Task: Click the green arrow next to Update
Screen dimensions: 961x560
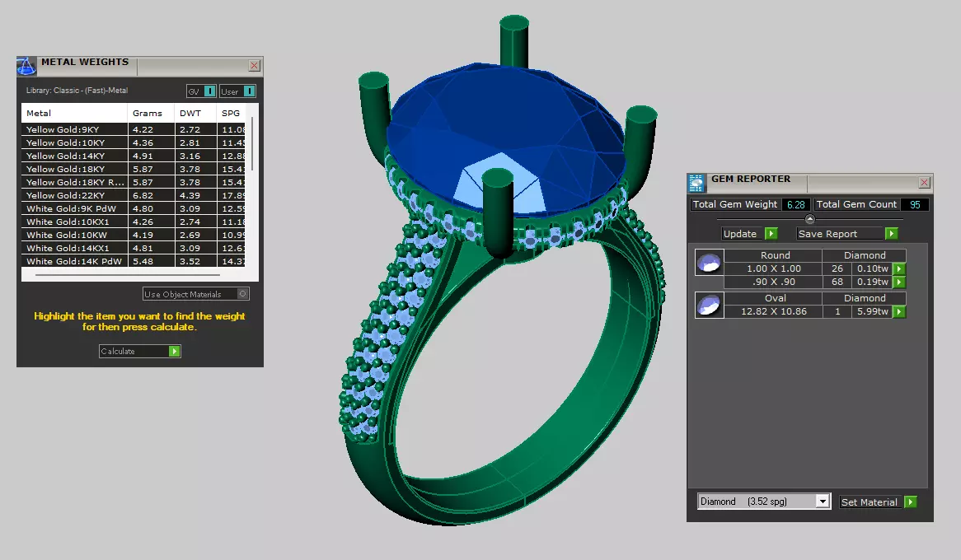Action: (771, 233)
